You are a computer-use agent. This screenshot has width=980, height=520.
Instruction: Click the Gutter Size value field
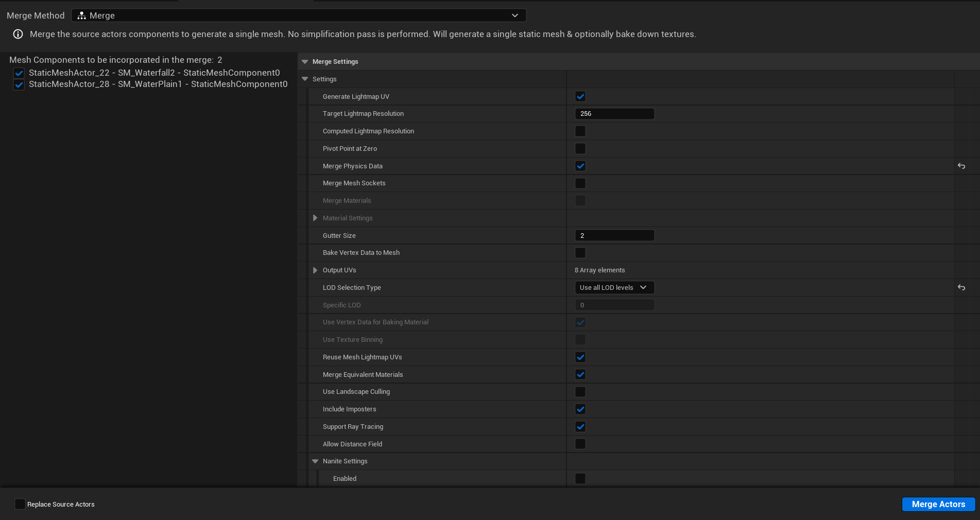[614, 236]
